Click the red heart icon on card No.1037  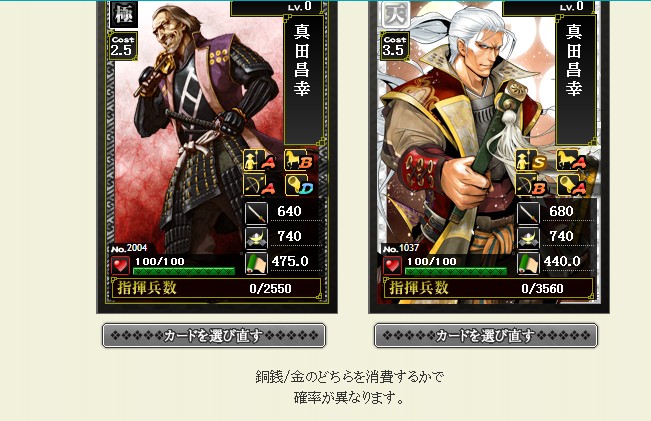[392, 266]
